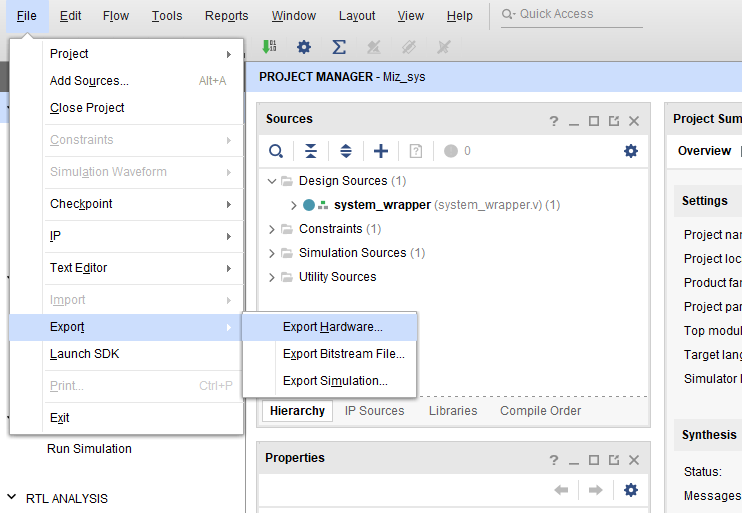Open the Flow menu
This screenshot has height=513, width=742.
[116, 16]
